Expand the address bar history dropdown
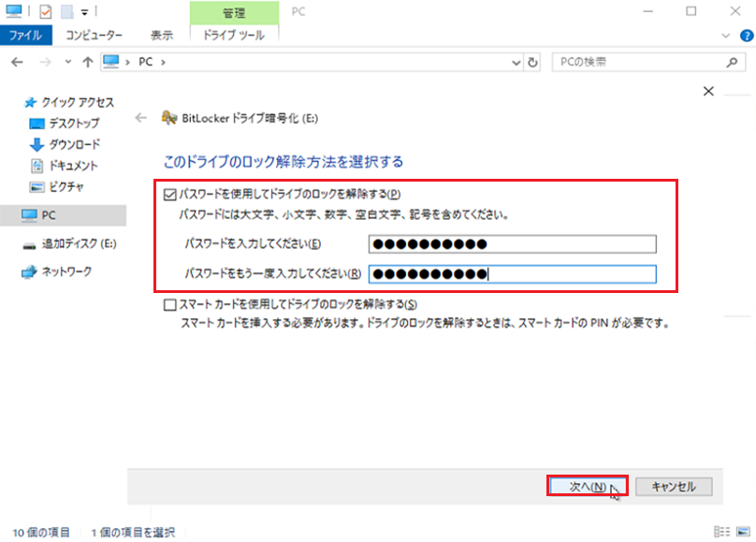Image resolution: width=756 pixels, height=542 pixels. (516, 62)
